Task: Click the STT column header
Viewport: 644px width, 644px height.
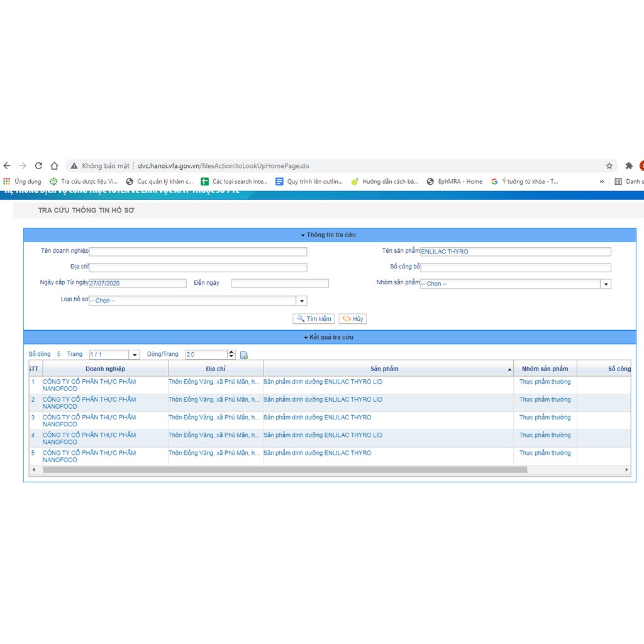Action: (35, 369)
